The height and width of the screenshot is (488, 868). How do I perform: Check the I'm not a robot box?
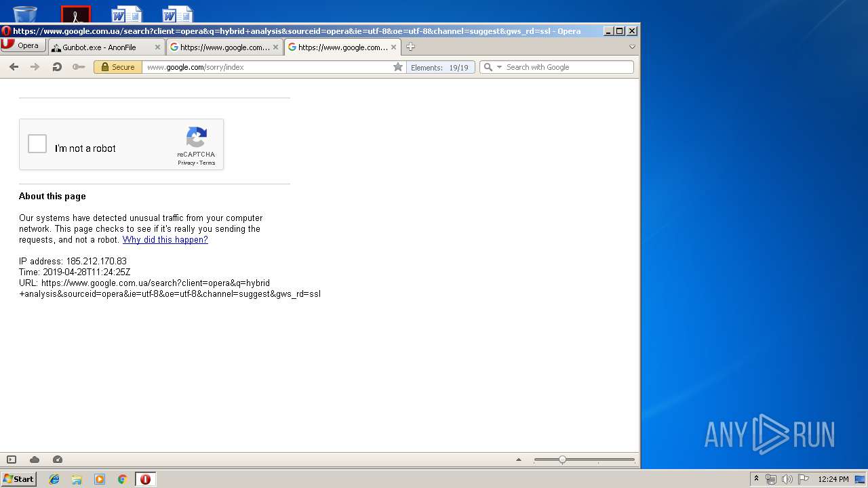coord(37,144)
